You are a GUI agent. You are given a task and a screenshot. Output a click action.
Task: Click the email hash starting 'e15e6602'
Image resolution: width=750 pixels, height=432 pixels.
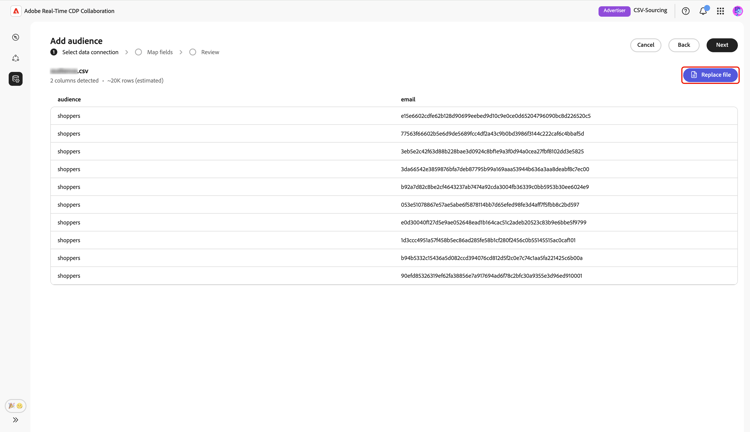[496, 116]
